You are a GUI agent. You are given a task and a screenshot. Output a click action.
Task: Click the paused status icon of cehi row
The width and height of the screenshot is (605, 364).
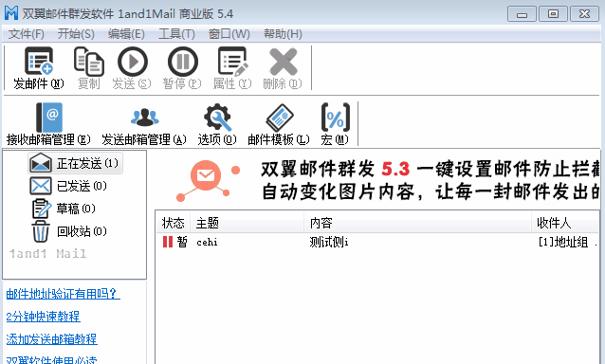pyautogui.click(x=168, y=242)
